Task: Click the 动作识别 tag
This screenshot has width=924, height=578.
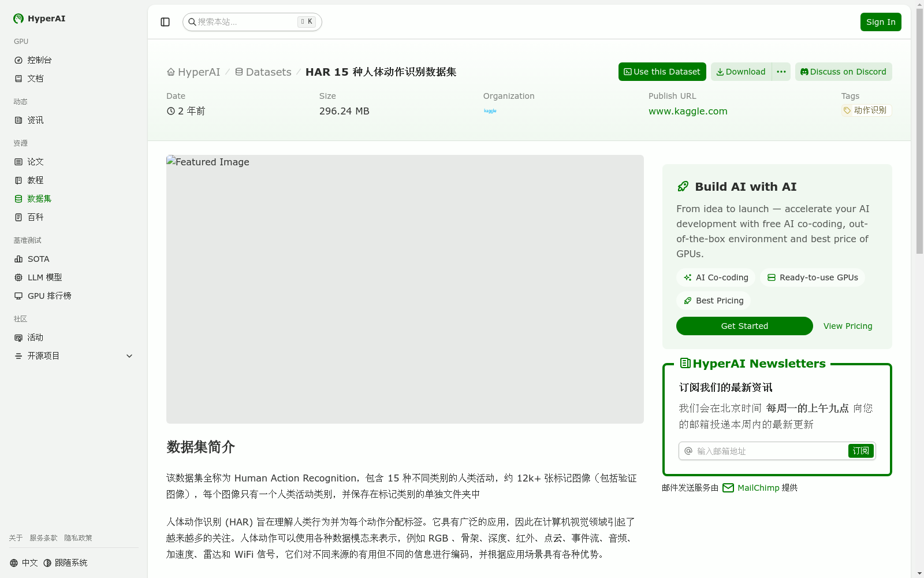Action: pyautogui.click(x=866, y=110)
